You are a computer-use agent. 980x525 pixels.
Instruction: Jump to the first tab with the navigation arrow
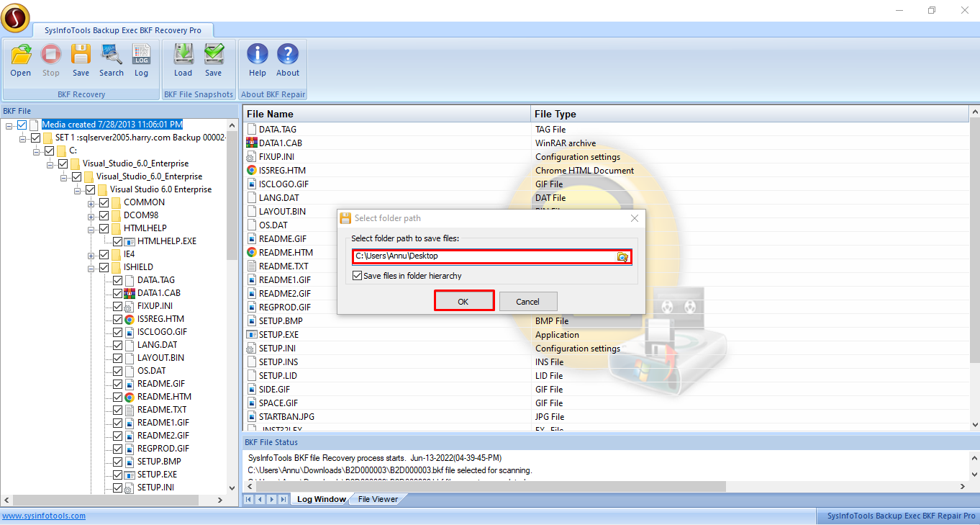(x=248, y=499)
